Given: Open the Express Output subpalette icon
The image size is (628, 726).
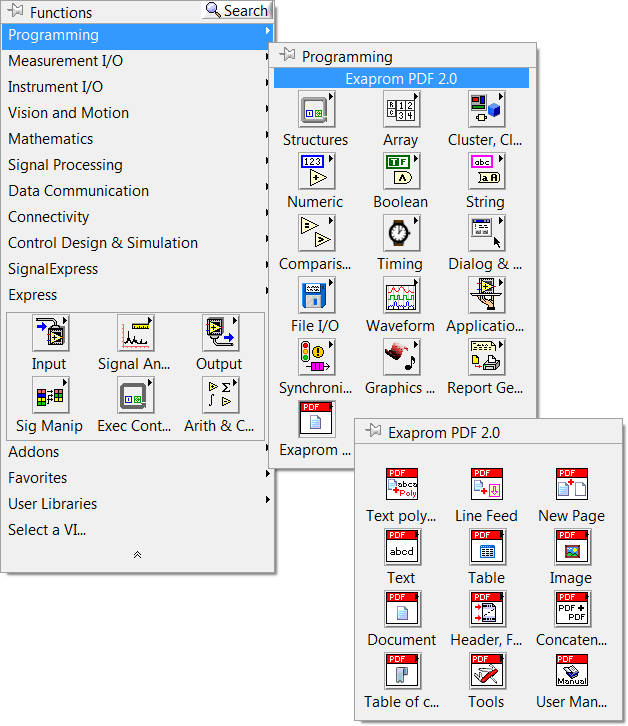Looking at the screenshot, I should 220,333.
